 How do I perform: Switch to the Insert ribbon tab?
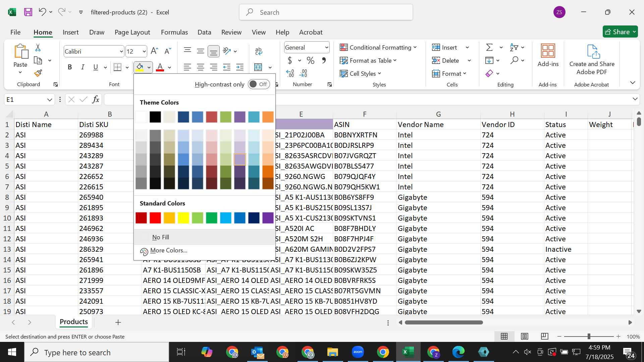click(70, 32)
